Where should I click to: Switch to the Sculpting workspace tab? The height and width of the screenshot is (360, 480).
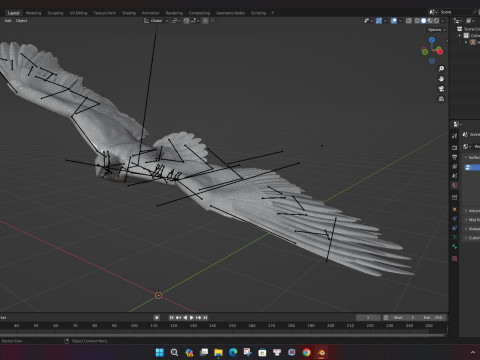coord(55,13)
